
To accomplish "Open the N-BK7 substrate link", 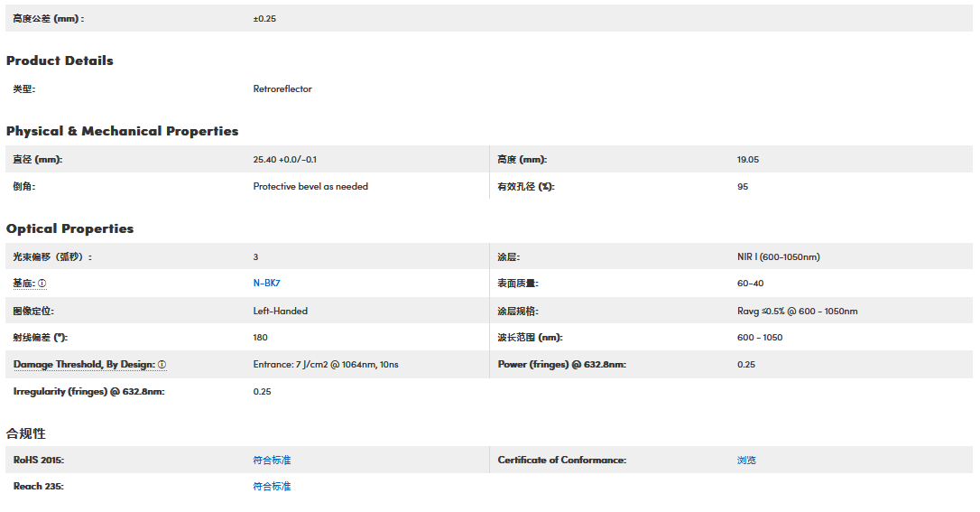I will (x=266, y=284).
